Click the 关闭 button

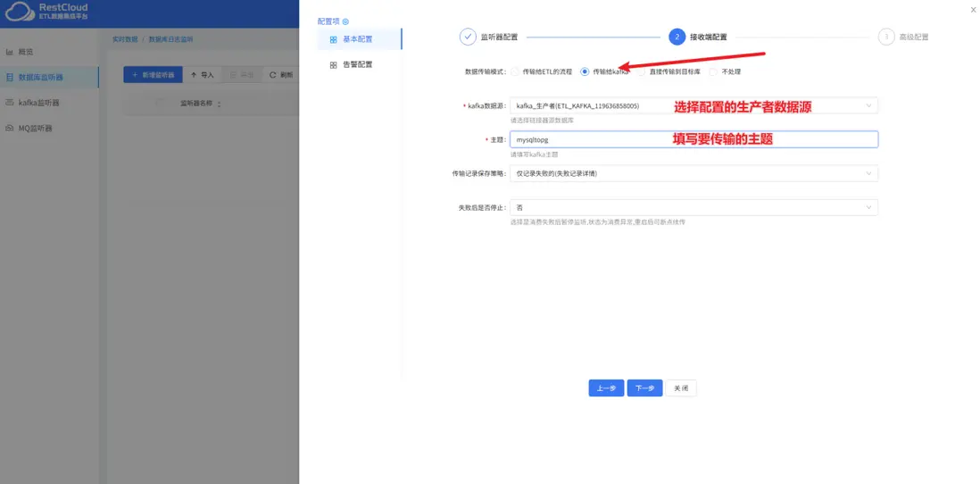click(681, 388)
